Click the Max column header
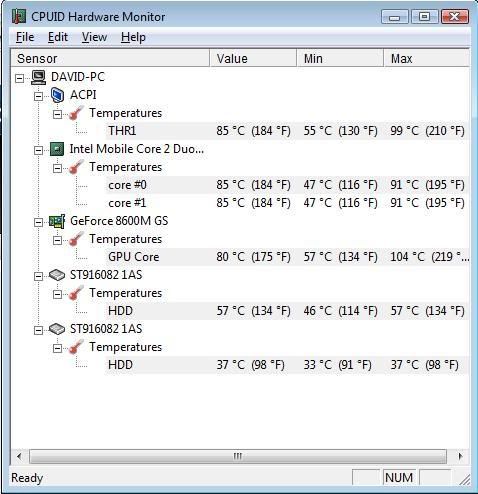The height and width of the screenshot is (494, 478). [x=427, y=58]
